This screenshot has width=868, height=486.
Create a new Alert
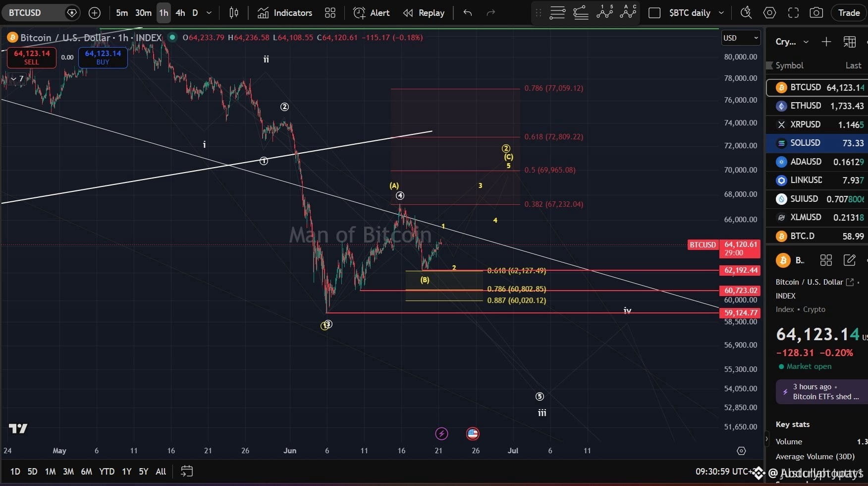point(371,13)
